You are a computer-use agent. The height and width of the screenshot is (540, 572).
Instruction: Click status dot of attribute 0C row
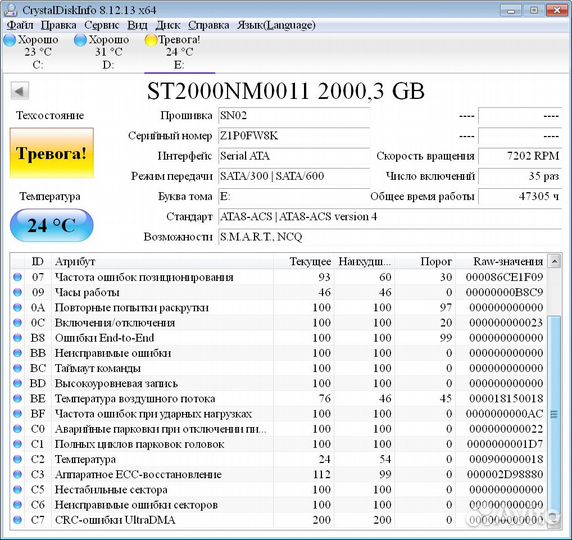coord(18,323)
